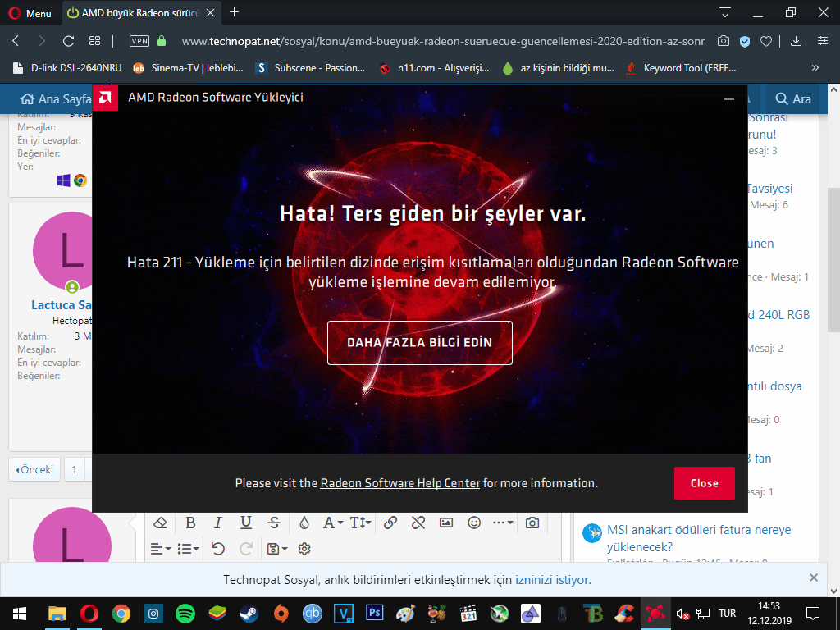Click the iznınizi istiyor notification link
840x630 pixels.
552,580
